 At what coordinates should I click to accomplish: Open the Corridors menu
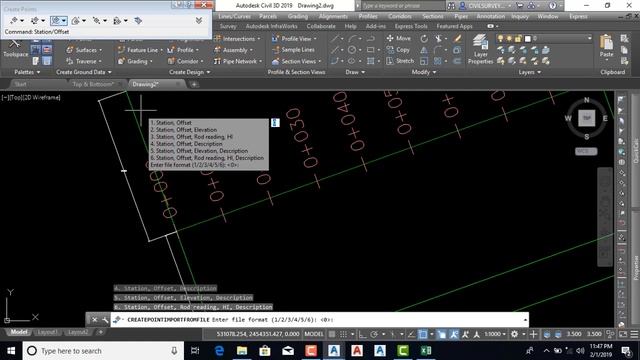point(400,16)
